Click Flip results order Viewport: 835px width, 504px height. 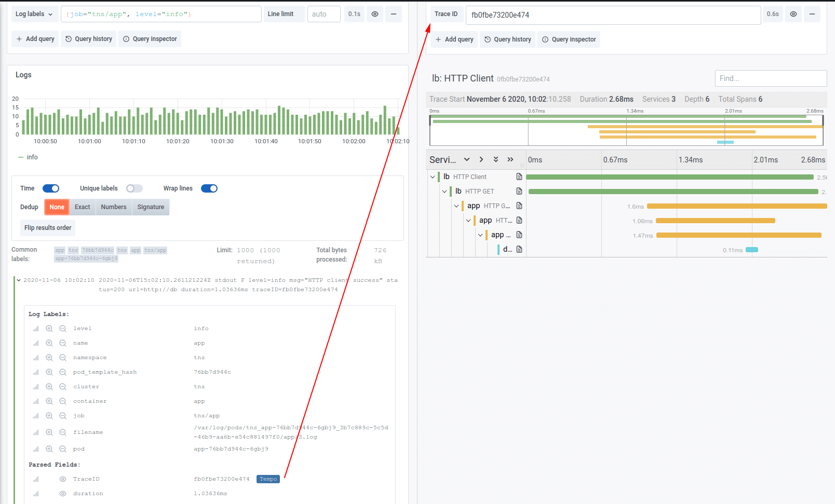47,227
